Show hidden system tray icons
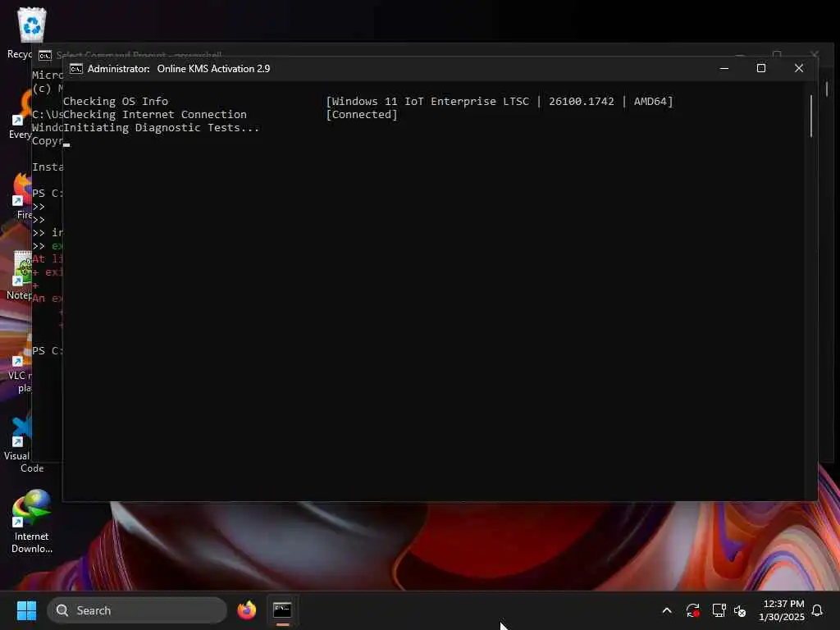Viewport: 840px width, 630px height. [667, 610]
